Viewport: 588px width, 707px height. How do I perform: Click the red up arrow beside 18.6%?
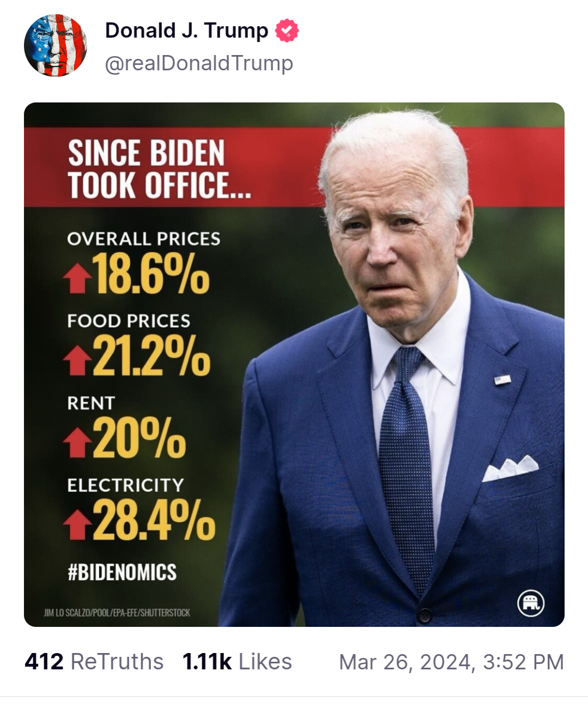77,278
